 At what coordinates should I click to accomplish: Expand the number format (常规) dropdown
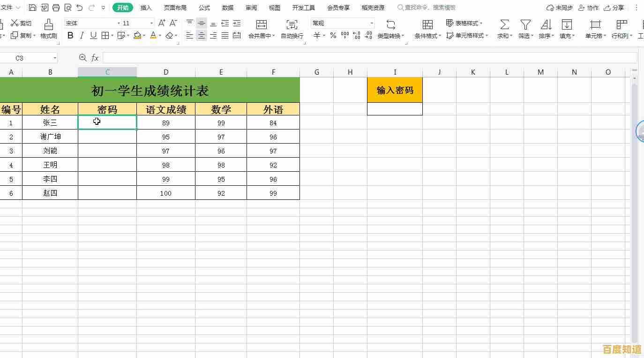pyautogui.click(x=372, y=23)
